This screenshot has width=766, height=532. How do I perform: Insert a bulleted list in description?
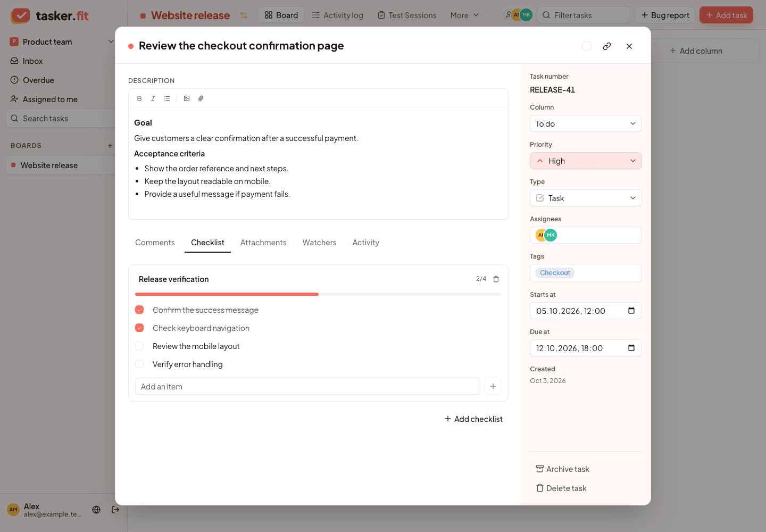point(167,98)
